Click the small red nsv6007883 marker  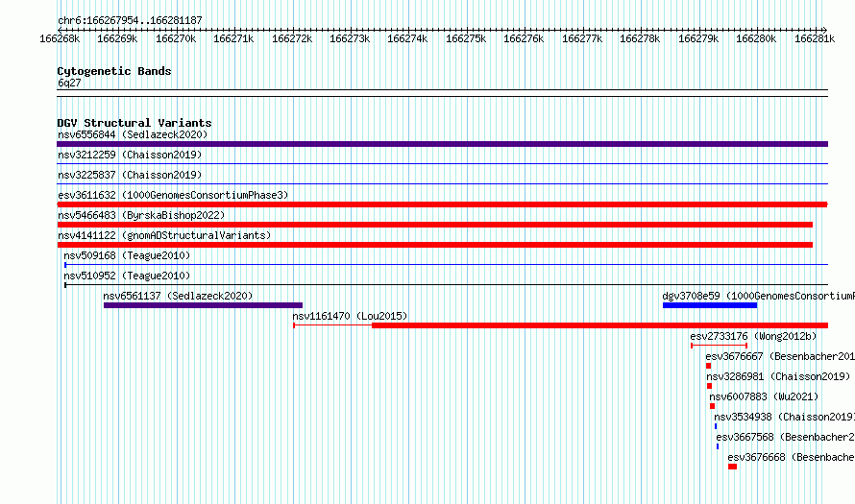[712, 406]
